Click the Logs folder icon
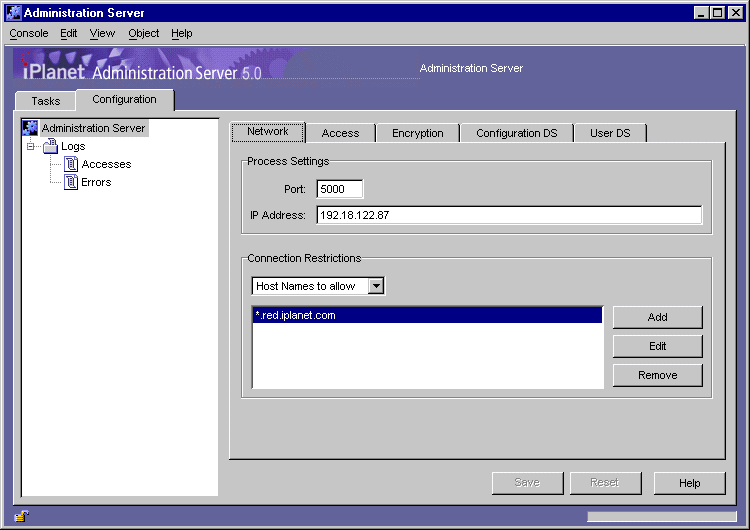The width and height of the screenshot is (750, 530). click(x=50, y=146)
